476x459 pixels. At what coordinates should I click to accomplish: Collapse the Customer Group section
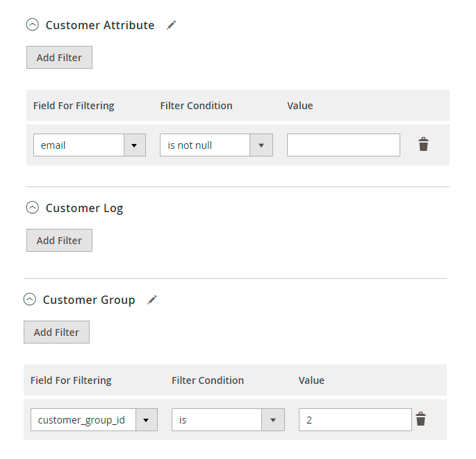[30, 300]
